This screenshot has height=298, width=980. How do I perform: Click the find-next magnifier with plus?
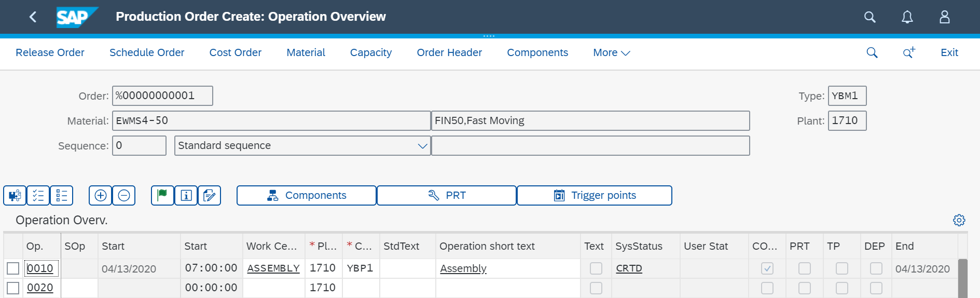point(909,52)
